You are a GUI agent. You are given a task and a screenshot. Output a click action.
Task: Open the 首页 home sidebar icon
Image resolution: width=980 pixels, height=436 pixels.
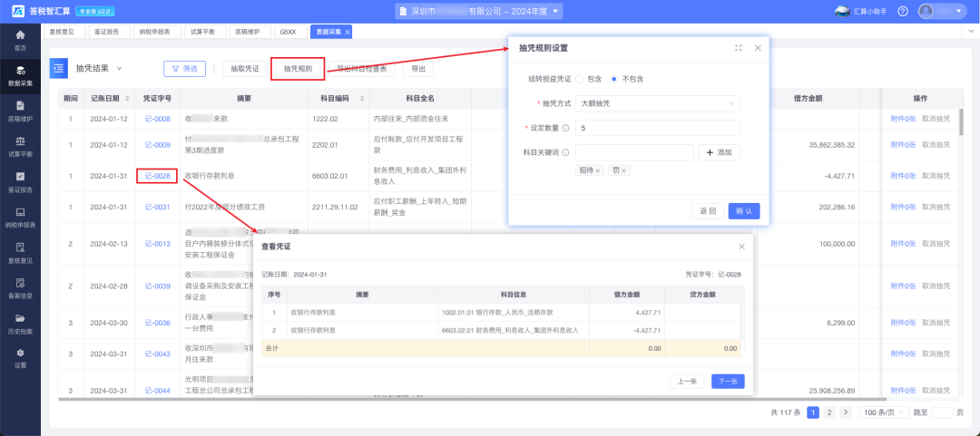click(x=20, y=39)
